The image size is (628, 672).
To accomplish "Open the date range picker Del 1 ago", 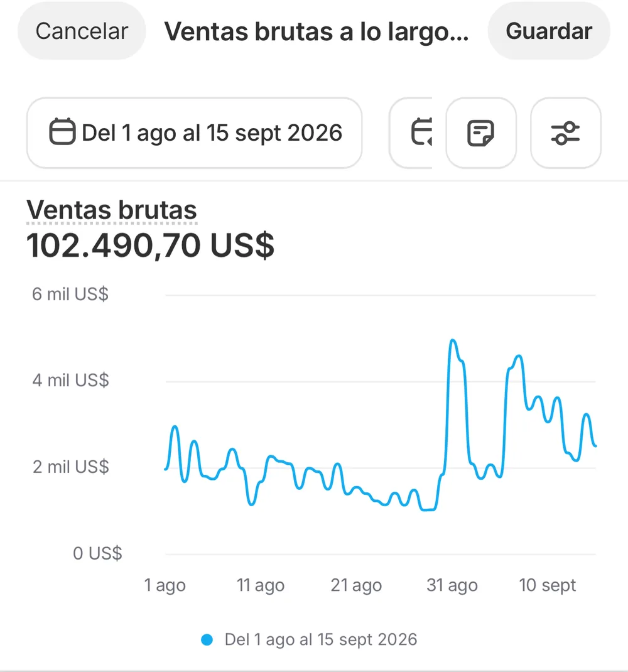I will [x=194, y=133].
